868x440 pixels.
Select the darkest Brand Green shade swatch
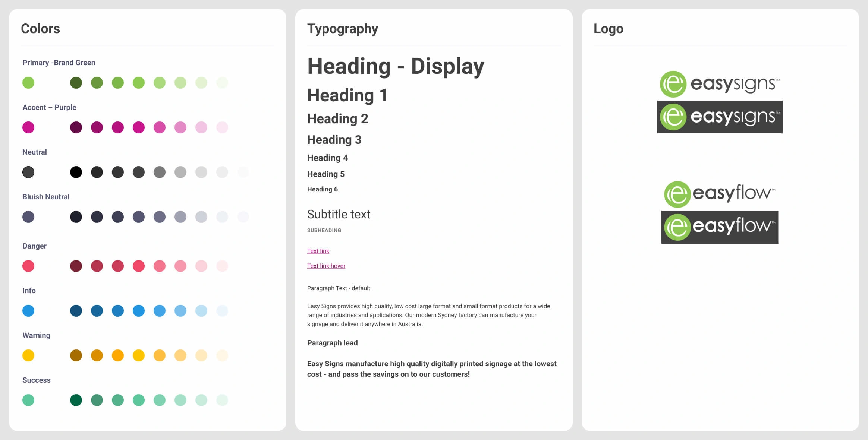pos(76,83)
